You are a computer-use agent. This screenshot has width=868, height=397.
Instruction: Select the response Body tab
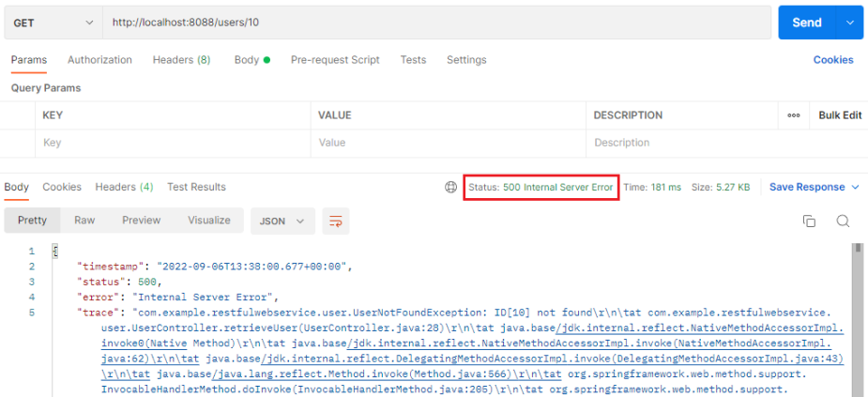[x=17, y=187]
